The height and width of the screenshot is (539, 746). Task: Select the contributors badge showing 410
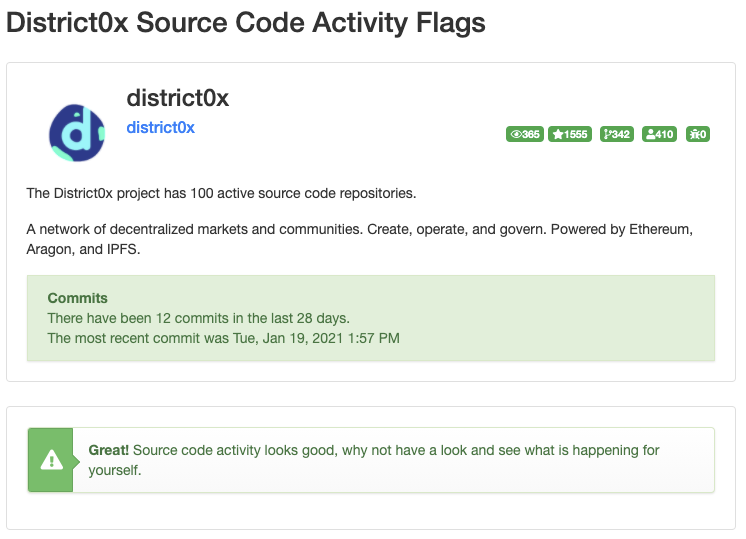tap(659, 134)
